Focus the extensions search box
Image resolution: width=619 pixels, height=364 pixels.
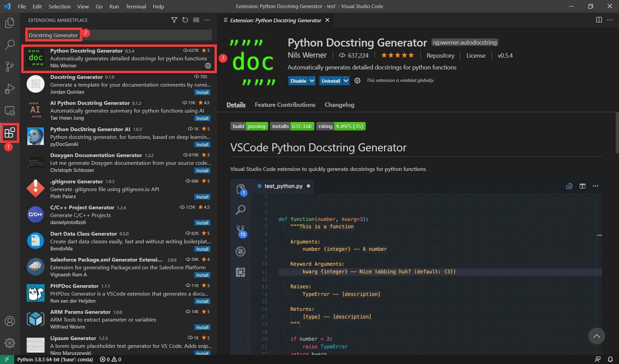point(119,35)
